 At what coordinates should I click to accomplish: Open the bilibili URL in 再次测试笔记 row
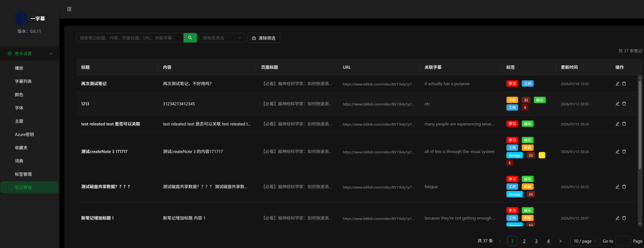(378, 84)
